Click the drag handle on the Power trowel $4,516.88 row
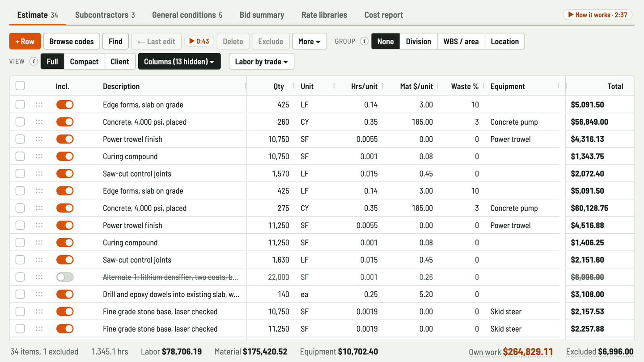 39,225
